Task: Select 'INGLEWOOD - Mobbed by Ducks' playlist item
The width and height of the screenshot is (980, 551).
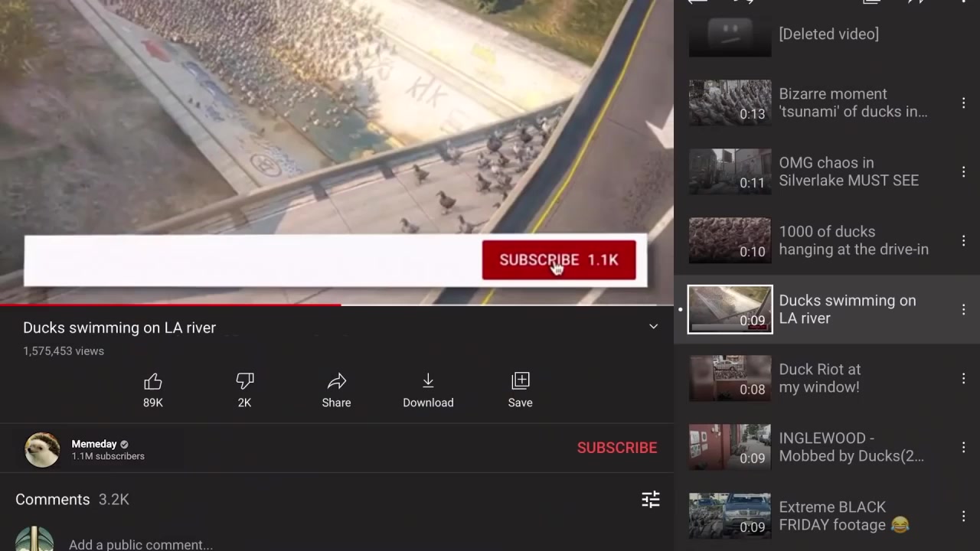Action: click(x=851, y=447)
